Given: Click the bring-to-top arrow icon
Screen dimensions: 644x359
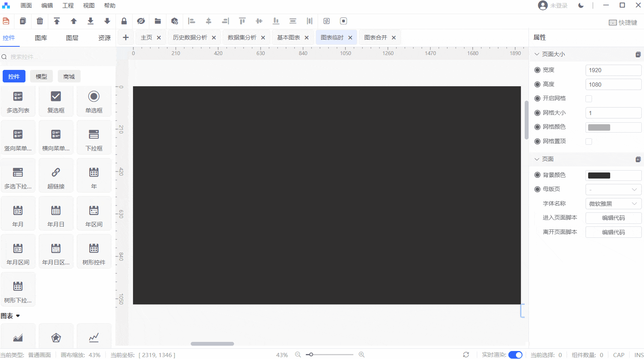Looking at the screenshot, I should [x=57, y=21].
